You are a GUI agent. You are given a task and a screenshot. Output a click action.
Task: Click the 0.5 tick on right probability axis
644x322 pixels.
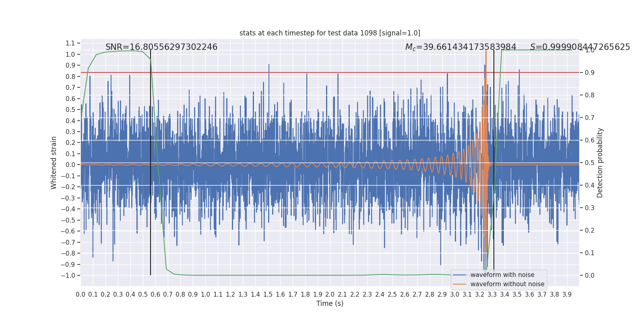[590, 163]
